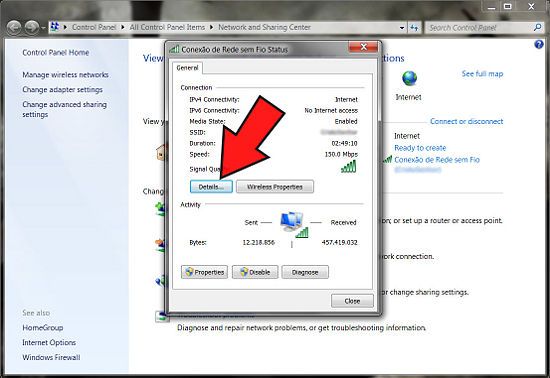Open Wireless Properties button
550x378 pixels.
coord(275,187)
